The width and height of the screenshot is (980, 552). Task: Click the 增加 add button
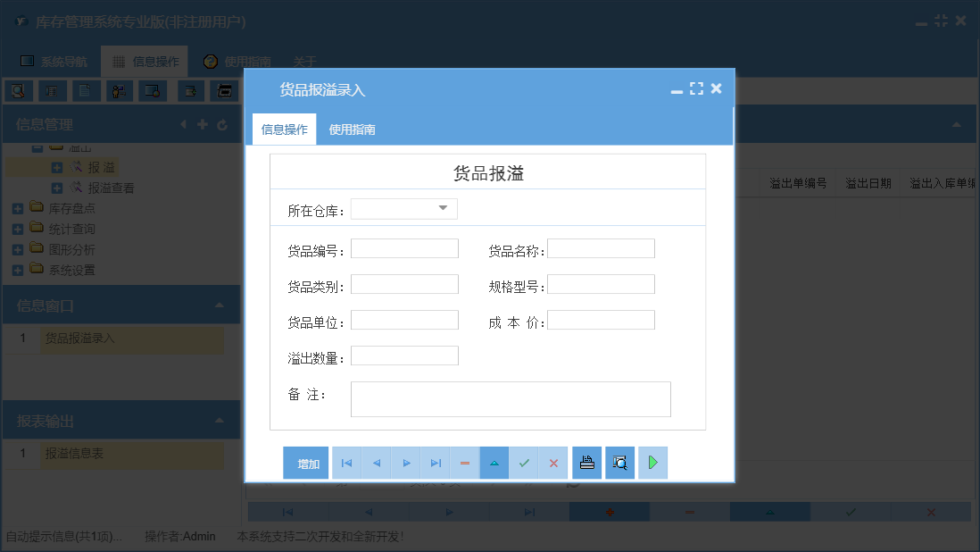pyautogui.click(x=306, y=463)
